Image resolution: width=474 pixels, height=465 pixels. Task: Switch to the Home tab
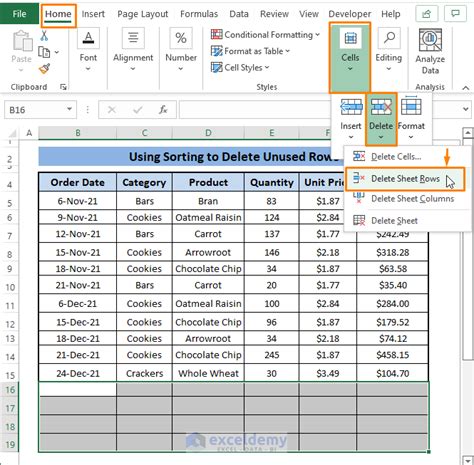(58, 14)
